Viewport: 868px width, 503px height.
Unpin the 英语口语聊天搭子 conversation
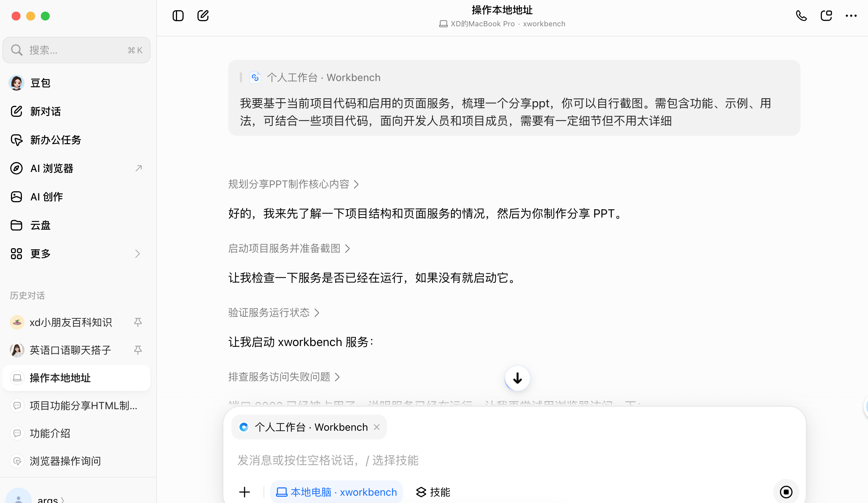coord(138,350)
